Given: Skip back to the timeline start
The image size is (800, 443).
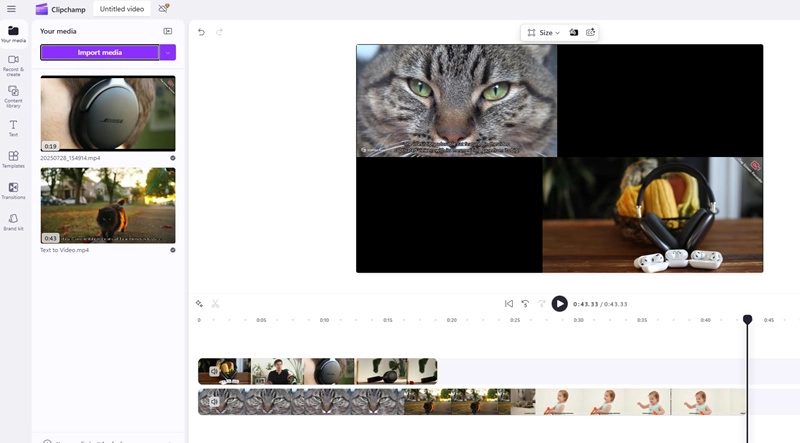Looking at the screenshot, I should [509, 304].
